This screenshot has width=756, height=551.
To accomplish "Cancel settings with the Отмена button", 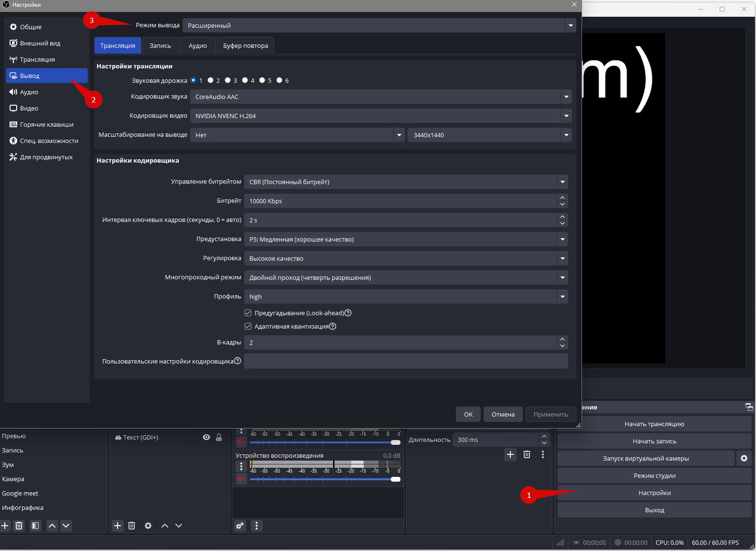I will (503, 414).
